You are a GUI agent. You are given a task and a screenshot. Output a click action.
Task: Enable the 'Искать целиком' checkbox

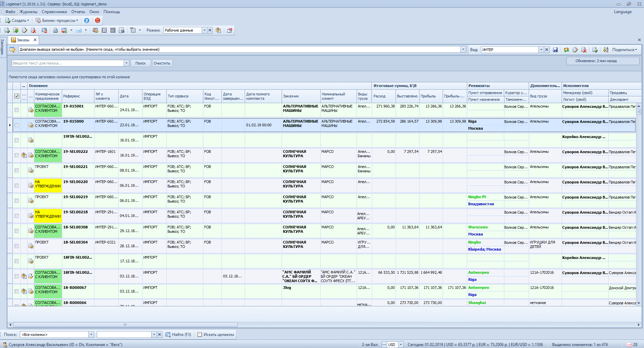[x=200, y=335]
